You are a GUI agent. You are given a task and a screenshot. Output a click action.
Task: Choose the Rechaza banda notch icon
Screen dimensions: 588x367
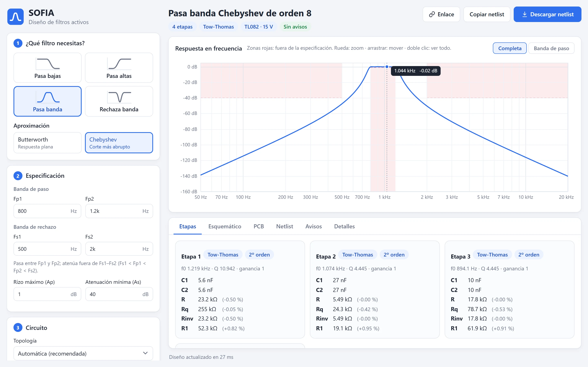tap(119, 97)
